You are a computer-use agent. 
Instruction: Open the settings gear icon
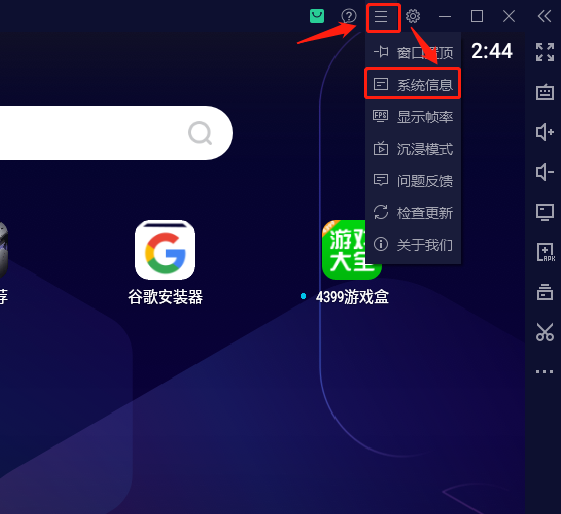point(413,16)
